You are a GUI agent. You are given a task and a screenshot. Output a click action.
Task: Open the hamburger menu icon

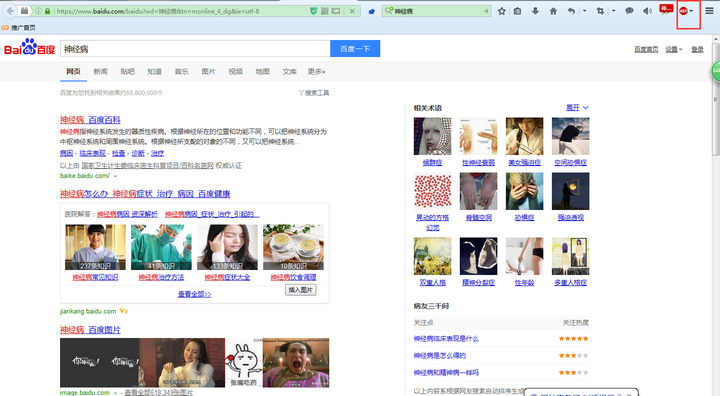tap(709, 11)
